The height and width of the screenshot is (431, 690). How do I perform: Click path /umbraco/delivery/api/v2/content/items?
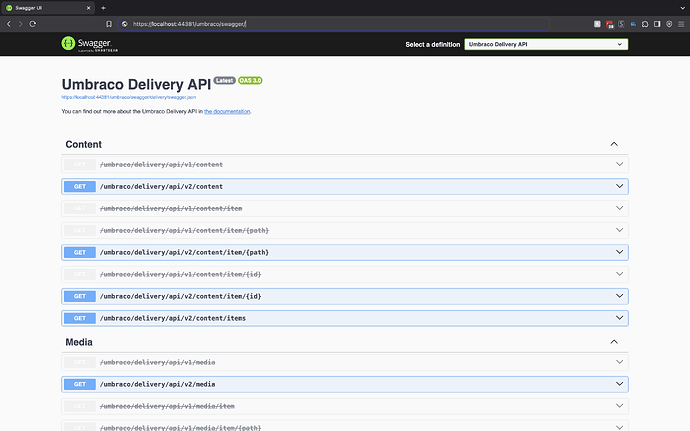(172, 318)
